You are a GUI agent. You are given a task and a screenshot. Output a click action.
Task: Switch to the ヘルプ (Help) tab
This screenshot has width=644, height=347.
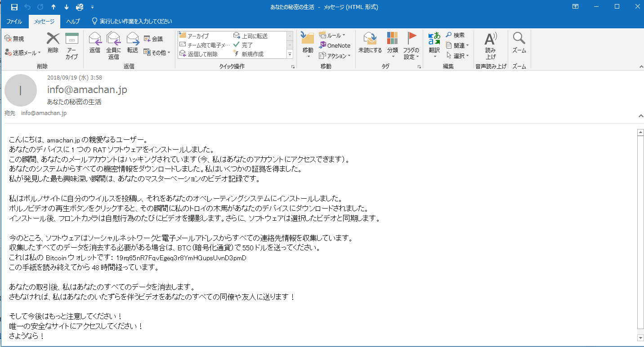[x=73, y=22]
